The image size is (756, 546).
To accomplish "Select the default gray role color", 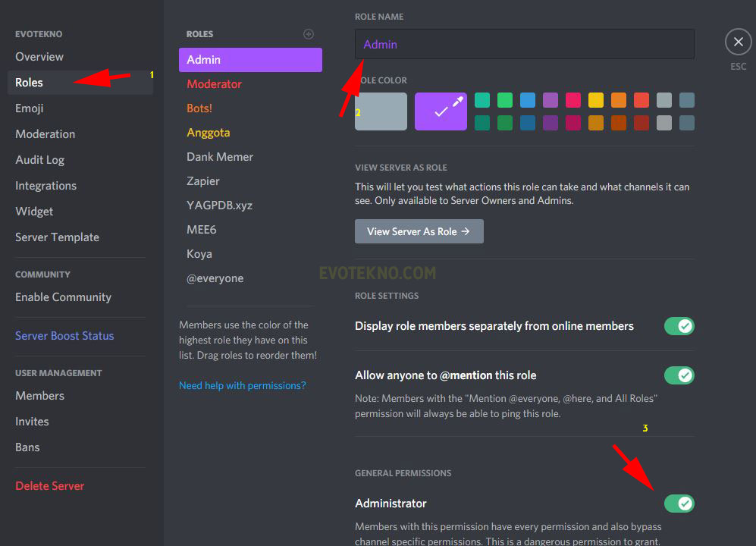I will pos(381,111).
